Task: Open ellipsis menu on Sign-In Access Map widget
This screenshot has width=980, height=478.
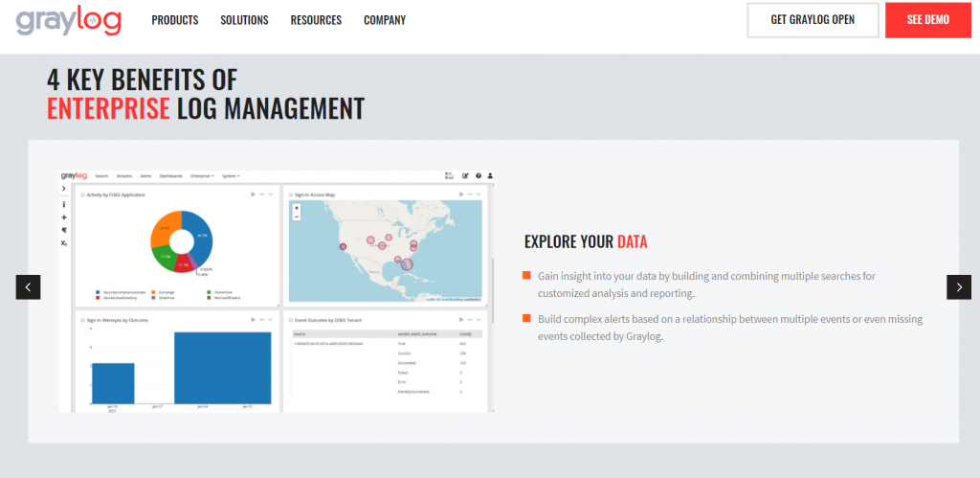Action: (470, 194)
